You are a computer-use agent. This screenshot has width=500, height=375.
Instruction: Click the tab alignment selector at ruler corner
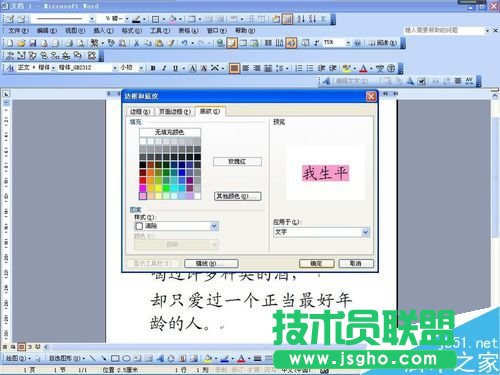click(x=6, y=94)
